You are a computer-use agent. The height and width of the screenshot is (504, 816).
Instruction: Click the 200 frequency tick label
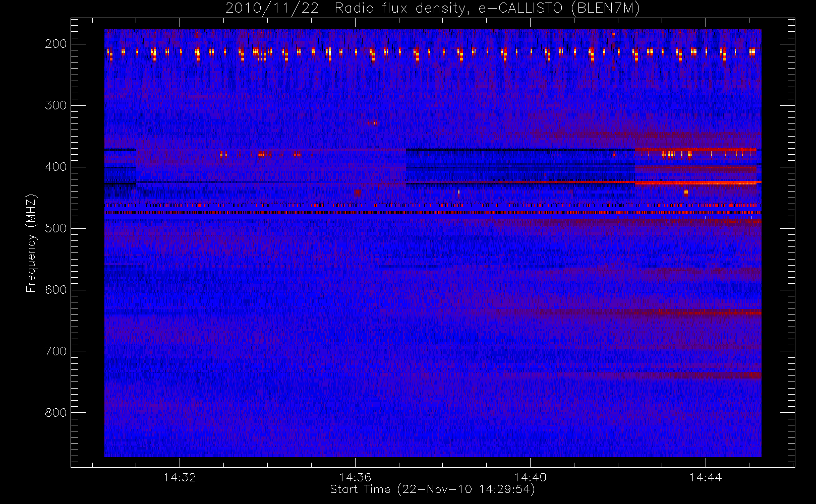[x=56, y=44]
